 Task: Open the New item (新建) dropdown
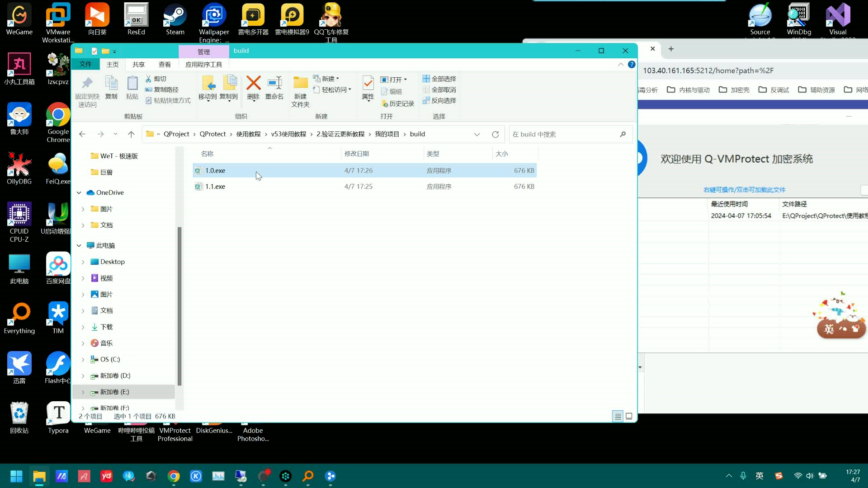326,79
